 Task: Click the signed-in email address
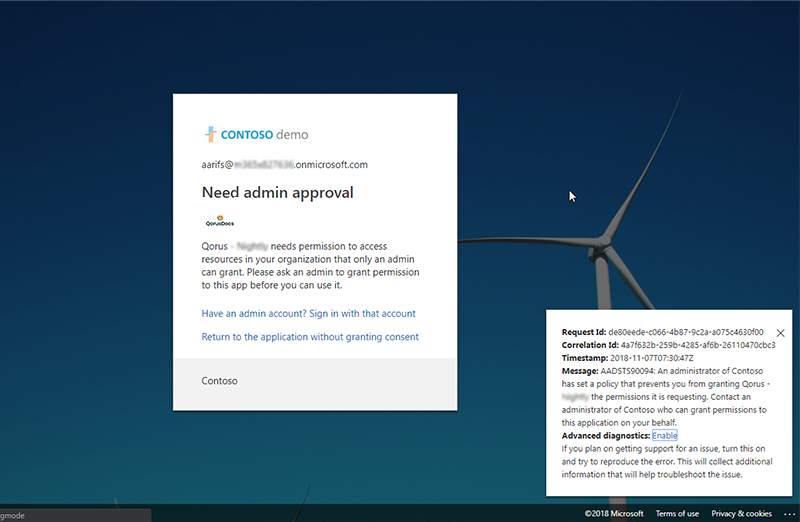(285, 164)
